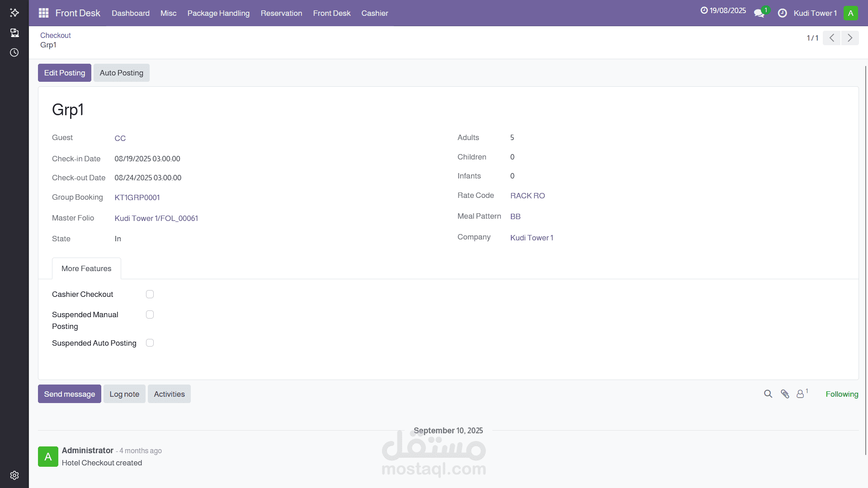
Task: Click the search messages magnifier icon
Action: [x=768, y=394]
